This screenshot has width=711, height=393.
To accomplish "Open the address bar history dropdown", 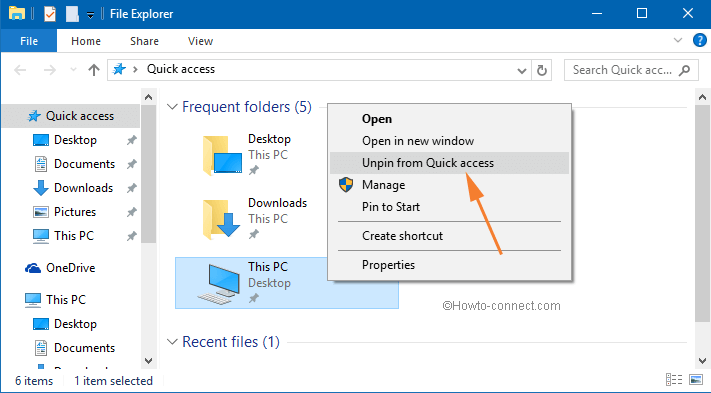I will tap(522, 71).
